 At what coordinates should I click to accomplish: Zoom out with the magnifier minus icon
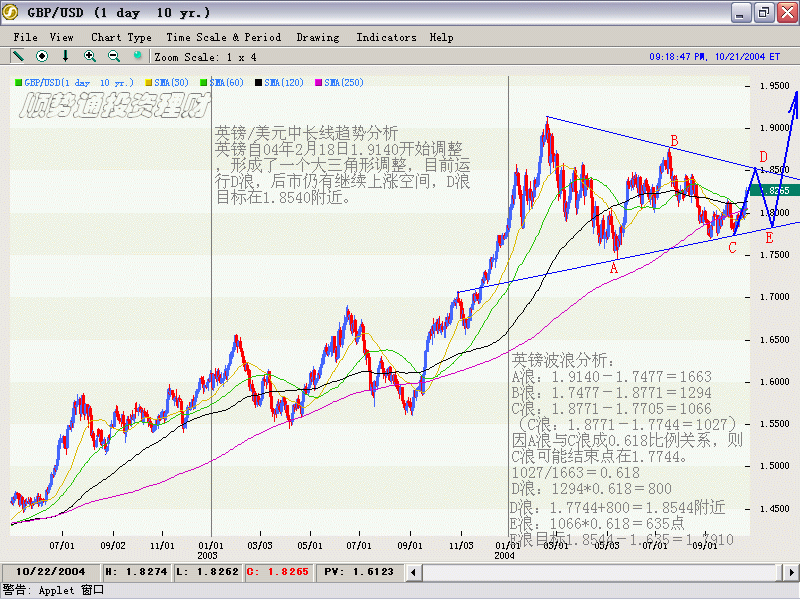click(114, 57)
